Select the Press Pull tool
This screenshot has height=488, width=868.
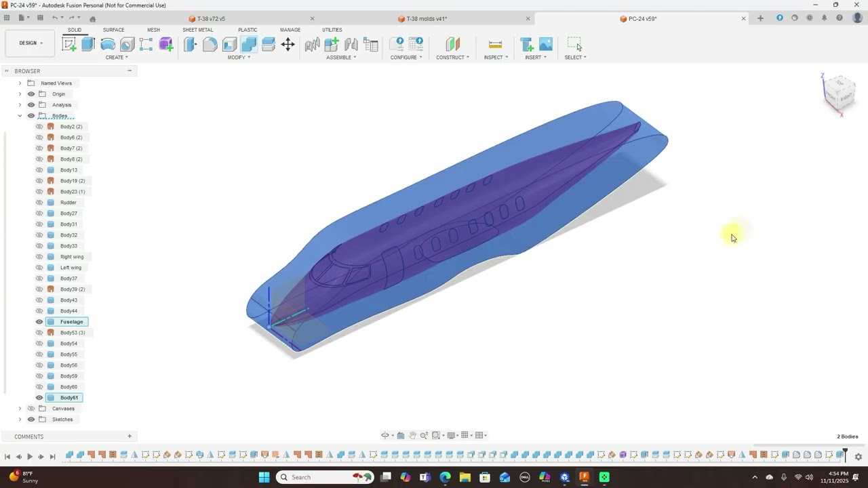190,45
